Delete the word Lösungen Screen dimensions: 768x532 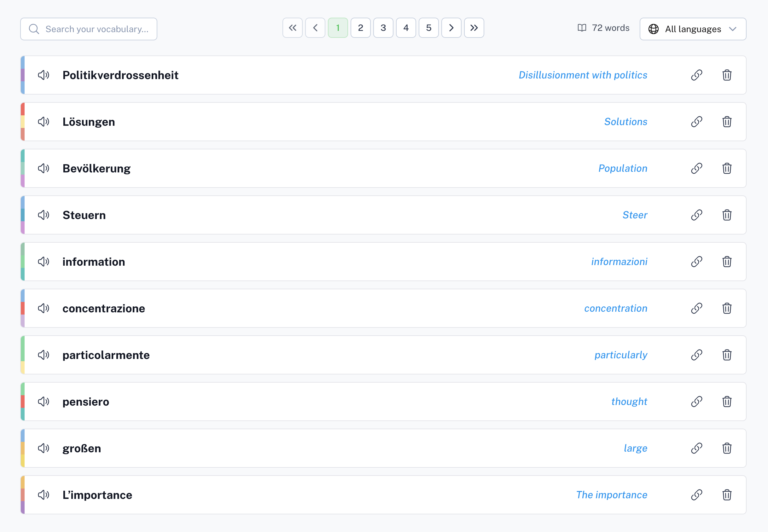(x=727, y=122)
